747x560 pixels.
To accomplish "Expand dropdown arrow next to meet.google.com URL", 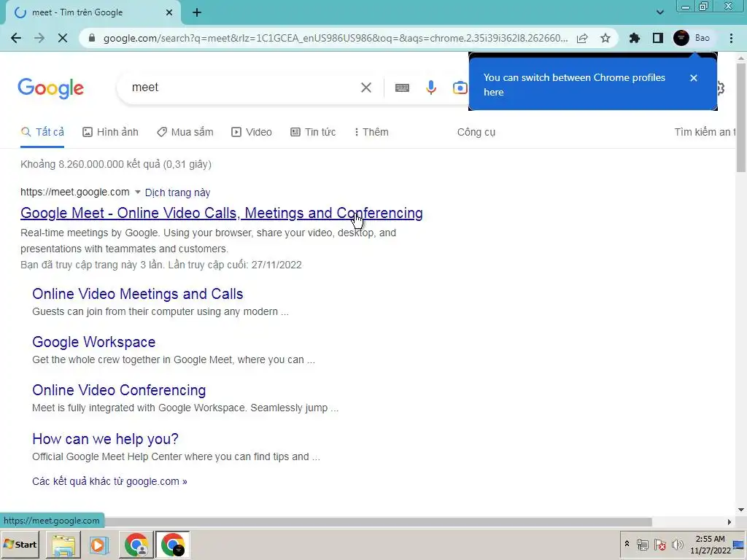I will tap(138, 192).
